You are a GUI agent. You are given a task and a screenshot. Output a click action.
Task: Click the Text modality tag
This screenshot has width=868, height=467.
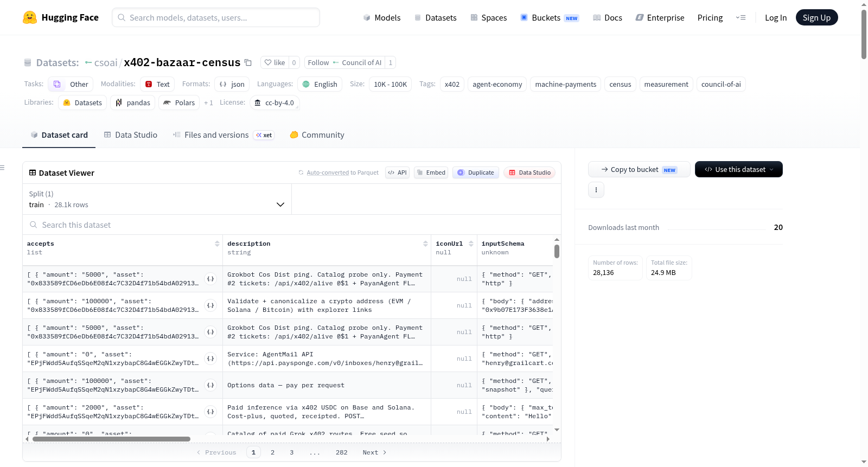point(157,84)
